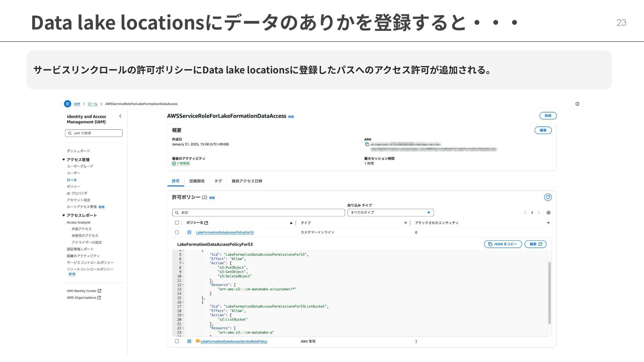The height and width of the screenshot is (362, 644).
Task: Tick the LakeFormationDataAccessServiceRolePolicy row checkbox
Action: pyautogui.click(x=177, y=341)
